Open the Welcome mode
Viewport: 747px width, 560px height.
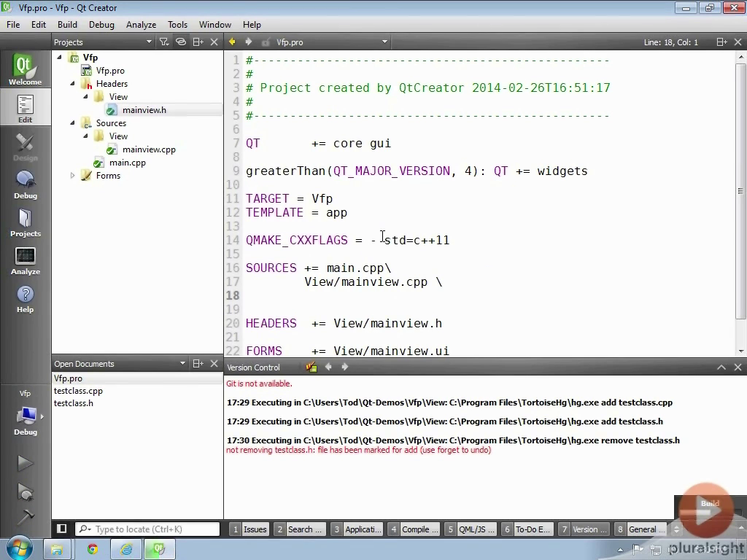(x=26, y=69)
